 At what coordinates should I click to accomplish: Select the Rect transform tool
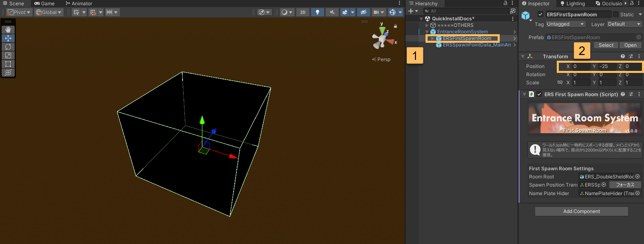point(8,64)
